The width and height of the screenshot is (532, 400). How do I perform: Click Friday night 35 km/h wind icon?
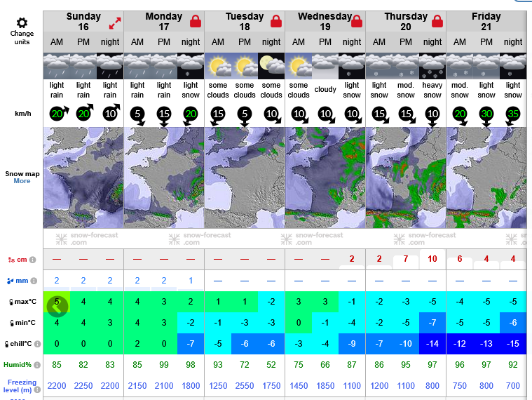pos(512,116)
